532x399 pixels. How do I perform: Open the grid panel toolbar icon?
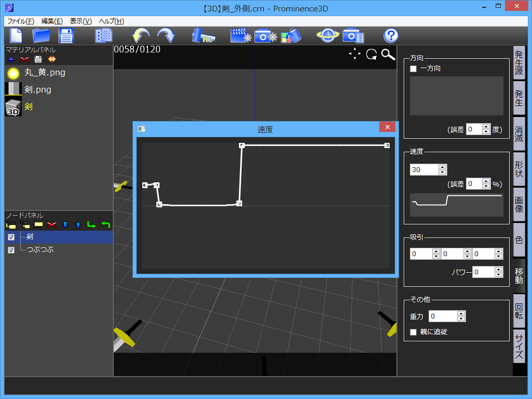[x=104, y=36]
